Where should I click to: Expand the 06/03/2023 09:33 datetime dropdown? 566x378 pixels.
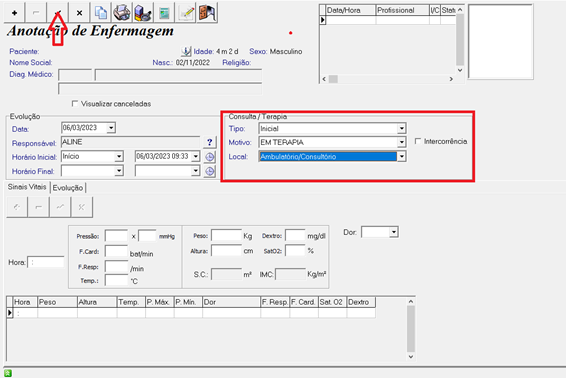pos(195,156)
